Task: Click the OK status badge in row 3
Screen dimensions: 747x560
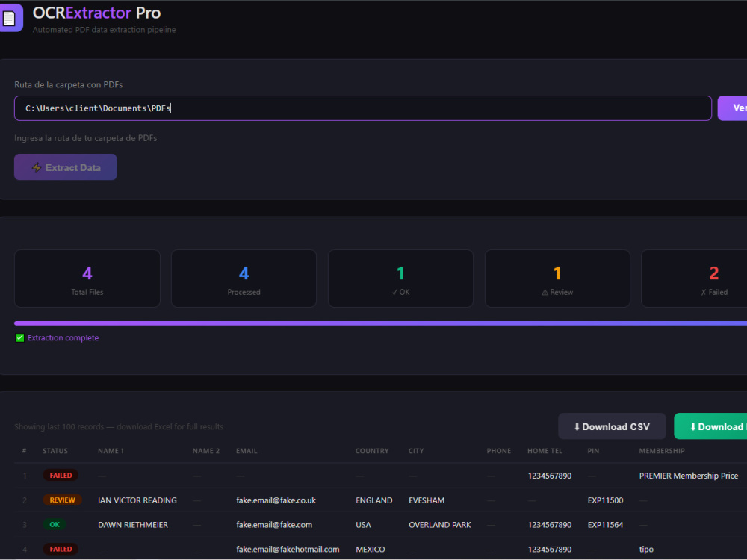Action: [x=55, y=524]
